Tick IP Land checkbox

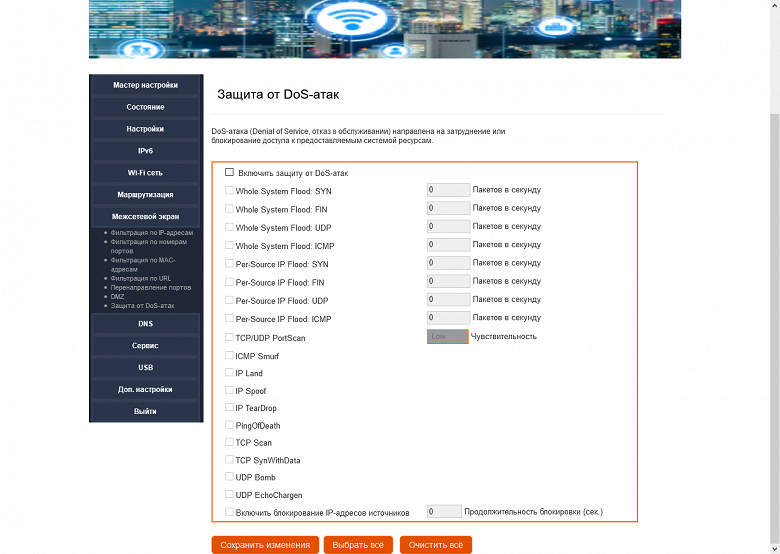[x=229, y=372]
